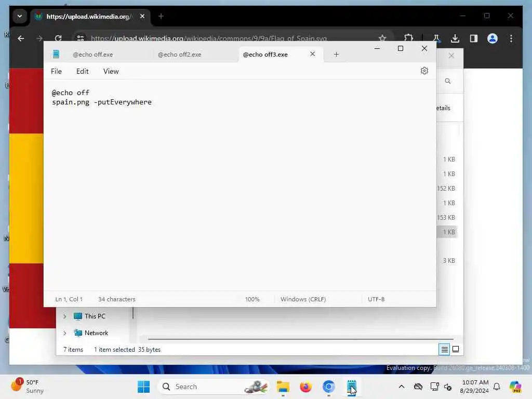Add a new Notepad tab
Screen dimensions: 532x399
point(336,54)
